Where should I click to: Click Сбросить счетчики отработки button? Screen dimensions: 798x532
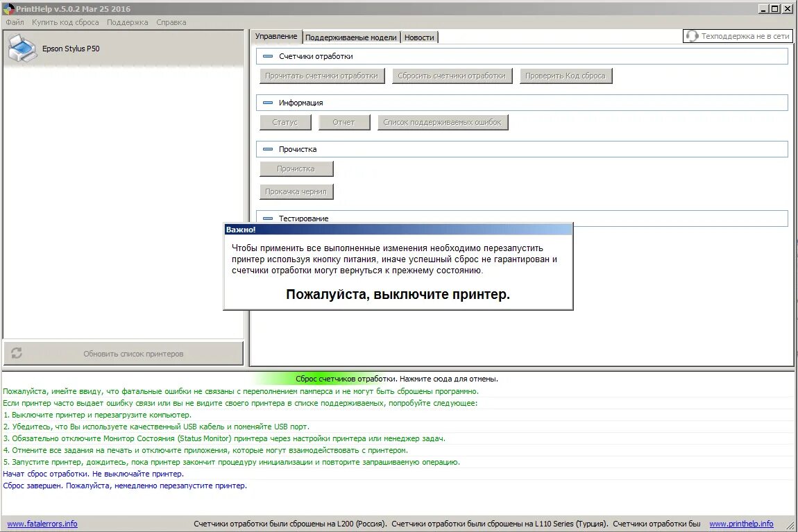coord(452,76)
